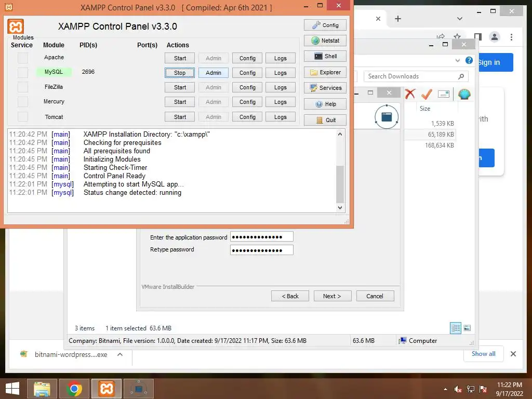Viewport: 532px width, 399px height.
Task: Open bitnami-wordpress download item menu
Action: (x=120, y=354)
